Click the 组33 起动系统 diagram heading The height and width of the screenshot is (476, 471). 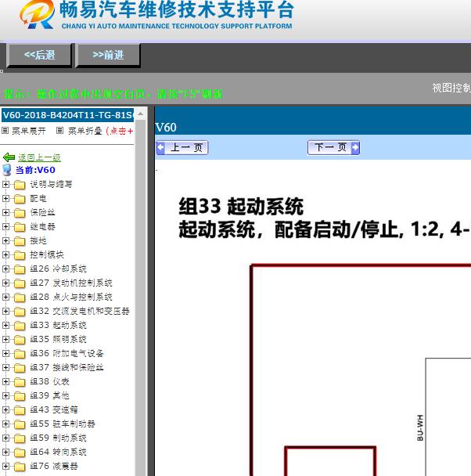click(x=241, y=207)
